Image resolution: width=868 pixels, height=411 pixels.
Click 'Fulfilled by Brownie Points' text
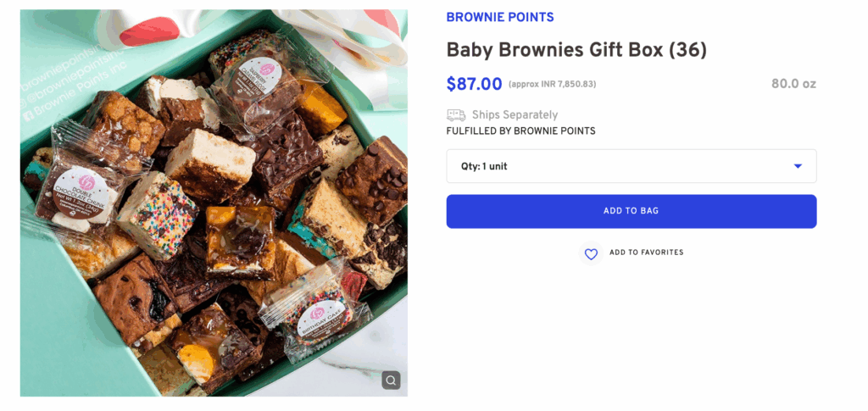pyautogui.click(x=520, y=131)
